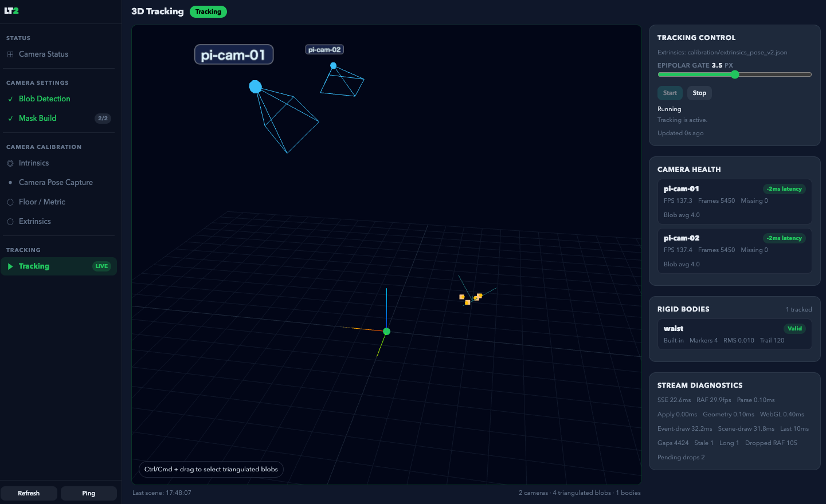Select the pi-cam-02 camera marker sphere
This screenshot has height=504, width=826.
(333, 65)
